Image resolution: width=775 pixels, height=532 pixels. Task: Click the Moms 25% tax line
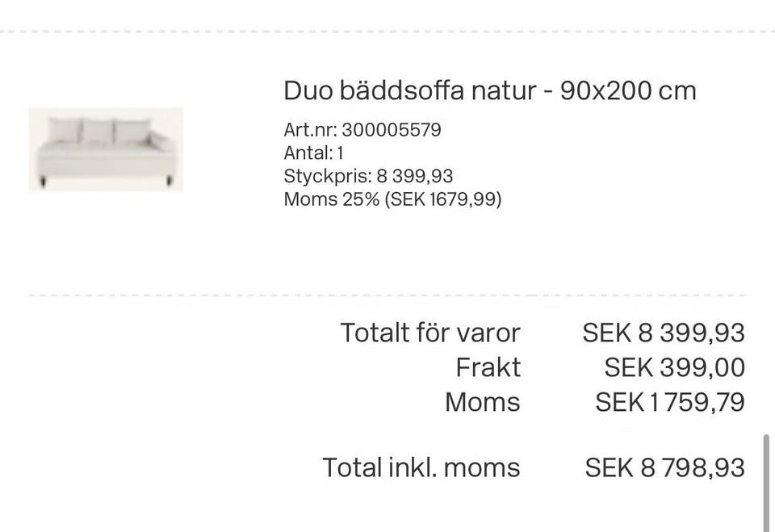(392, 199)
